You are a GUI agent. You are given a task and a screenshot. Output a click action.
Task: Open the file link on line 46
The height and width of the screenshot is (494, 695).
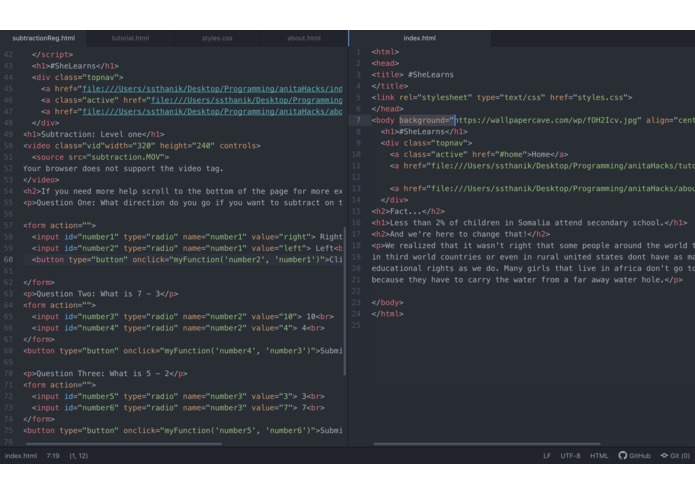coord(246,100)
